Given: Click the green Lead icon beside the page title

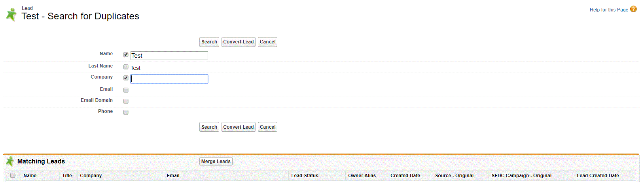Looking at the screenshot, I should (x=11, y=15).
